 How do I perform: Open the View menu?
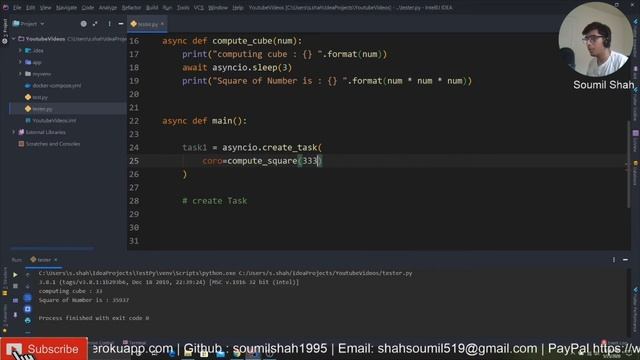45,7
